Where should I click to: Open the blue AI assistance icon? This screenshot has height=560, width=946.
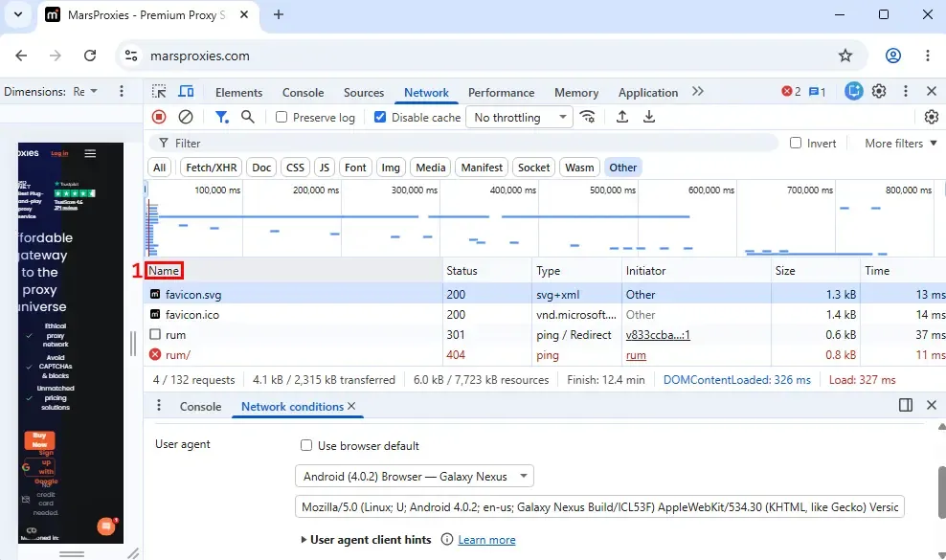[x=853, y=91]
